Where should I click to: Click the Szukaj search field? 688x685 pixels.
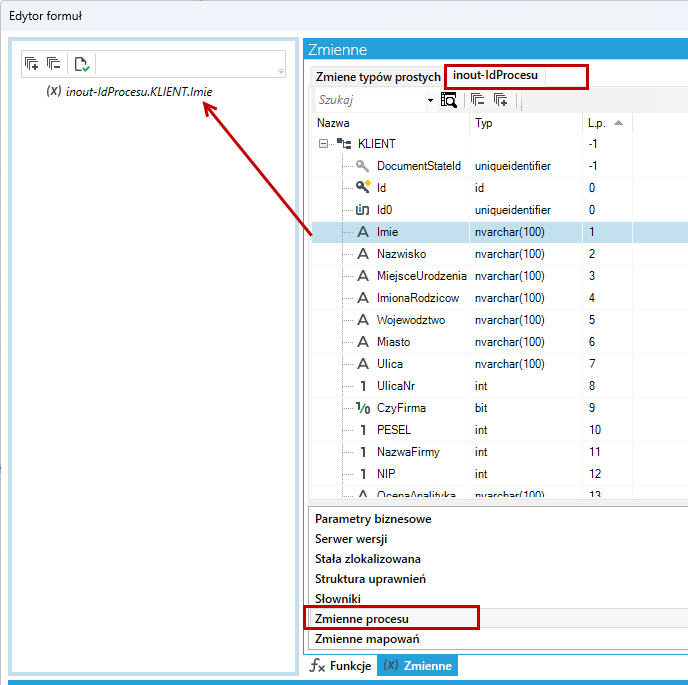(369, 100)
